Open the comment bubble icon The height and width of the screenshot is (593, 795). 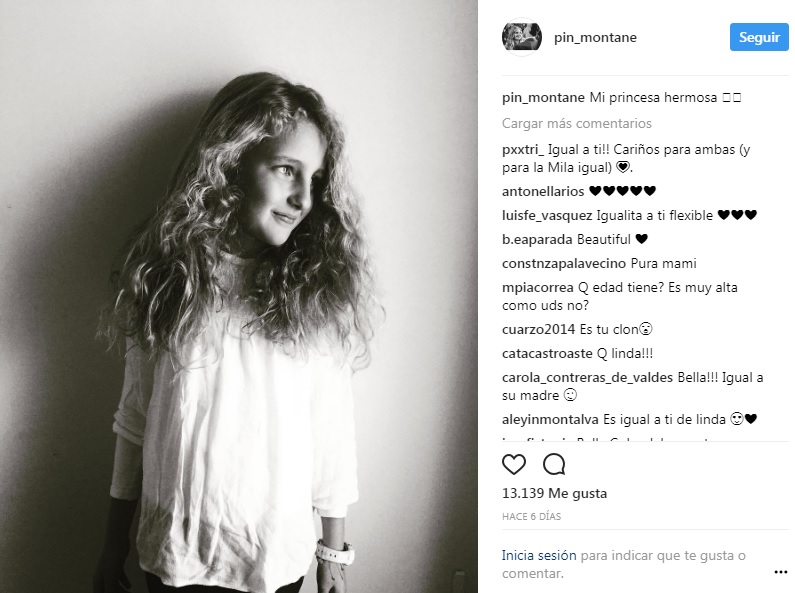(554, 464)
